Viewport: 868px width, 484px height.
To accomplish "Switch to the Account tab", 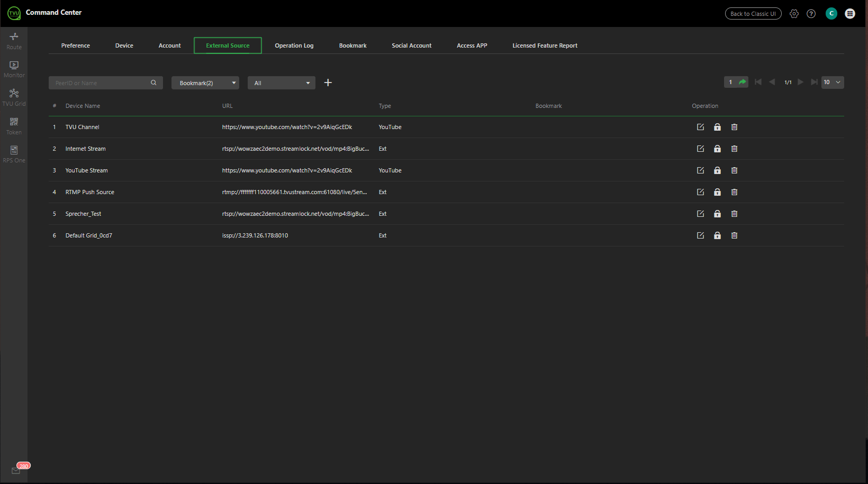I will point(170,45).
